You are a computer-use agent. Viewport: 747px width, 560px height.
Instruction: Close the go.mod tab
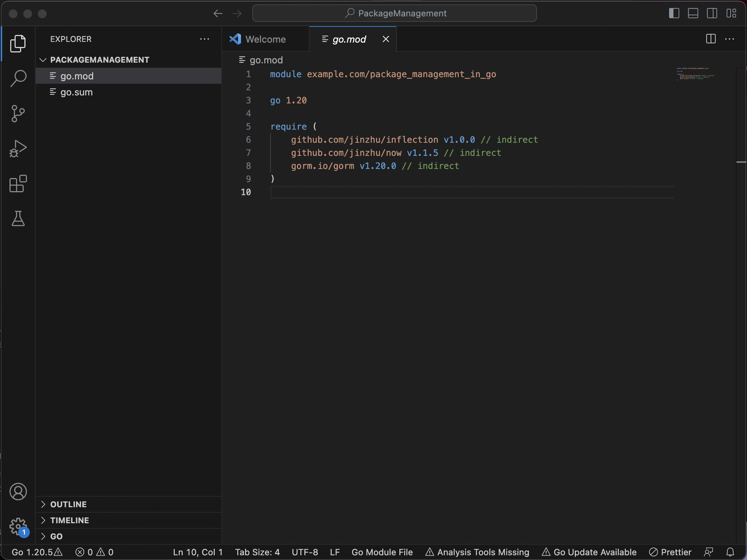click(x=386, y=39)
